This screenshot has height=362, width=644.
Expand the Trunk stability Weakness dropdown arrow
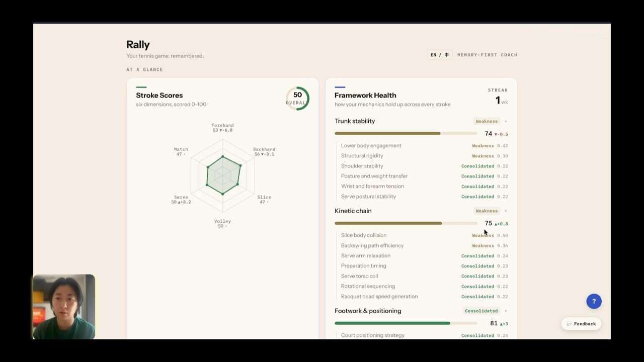coord(506,121)
